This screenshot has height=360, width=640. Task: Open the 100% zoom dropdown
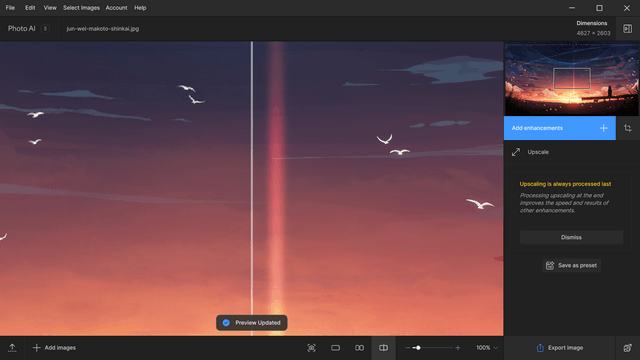487,348
